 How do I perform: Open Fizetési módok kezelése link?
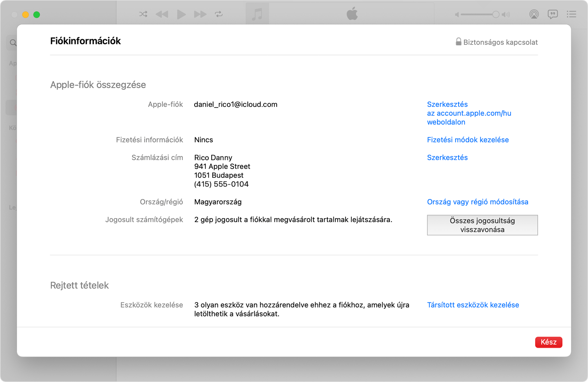[468, 140]
